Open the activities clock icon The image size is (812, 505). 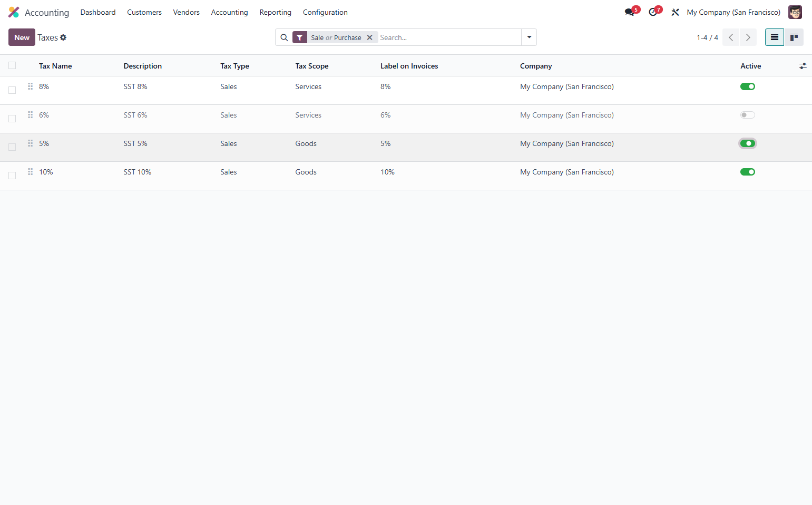[653, 12]
